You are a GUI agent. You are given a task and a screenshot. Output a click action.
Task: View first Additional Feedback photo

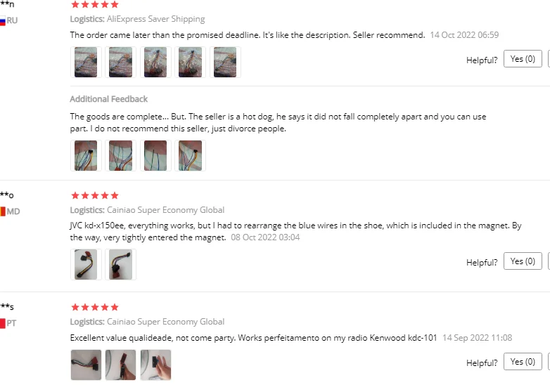point(86,155)
